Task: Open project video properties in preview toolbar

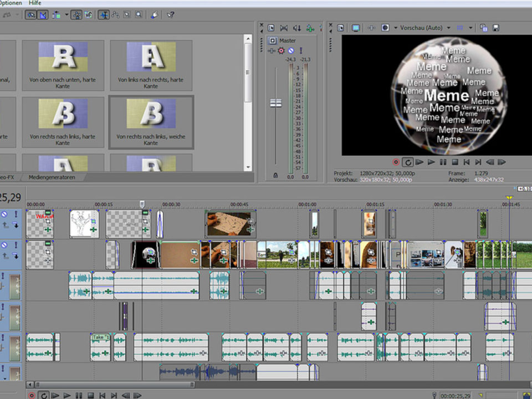Action: tap(340, 28)
